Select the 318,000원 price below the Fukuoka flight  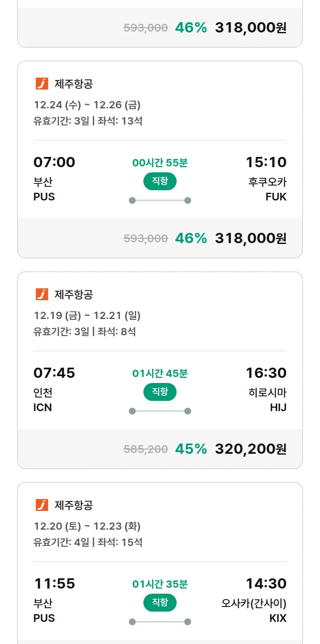point(250,238)
